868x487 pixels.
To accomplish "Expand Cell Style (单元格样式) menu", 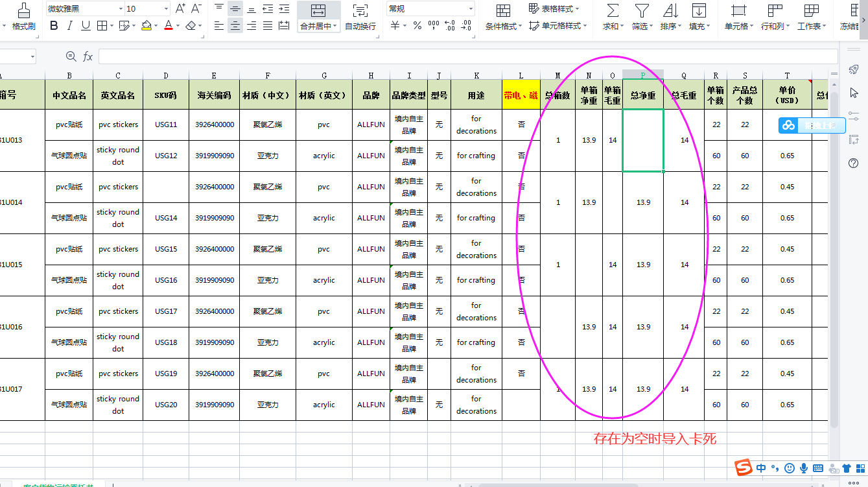I will [558, 26].
